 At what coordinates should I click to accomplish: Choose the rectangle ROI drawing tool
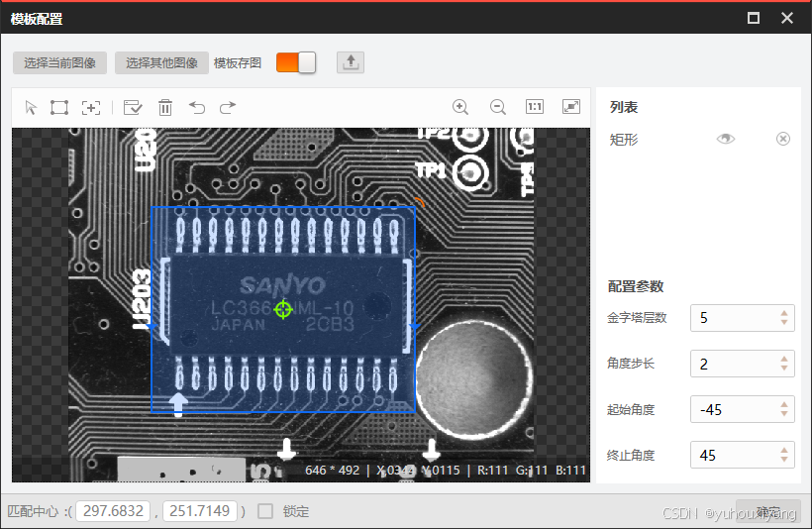[59, 107]
